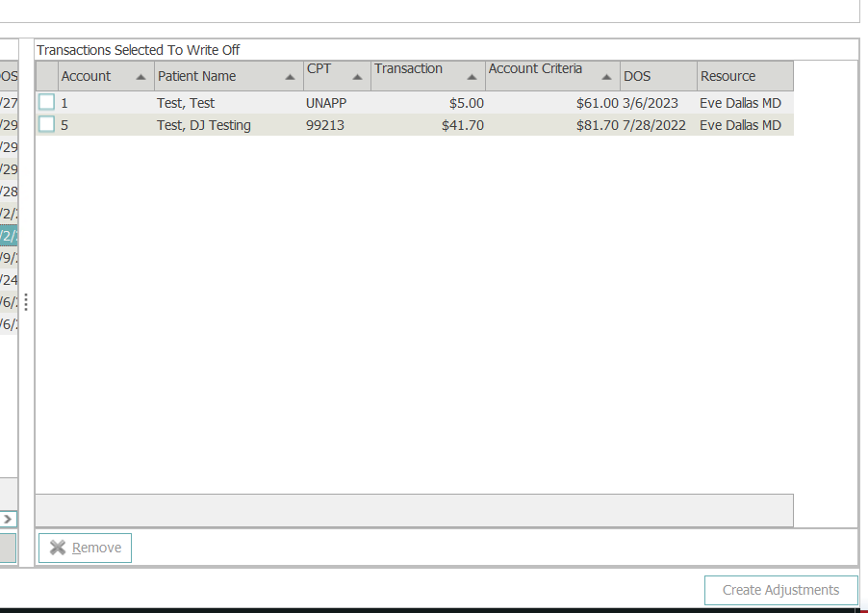This screenshot has width=868, height=613.
Task: Sort by the Patient Name column arrow
Action: (290, 77)
